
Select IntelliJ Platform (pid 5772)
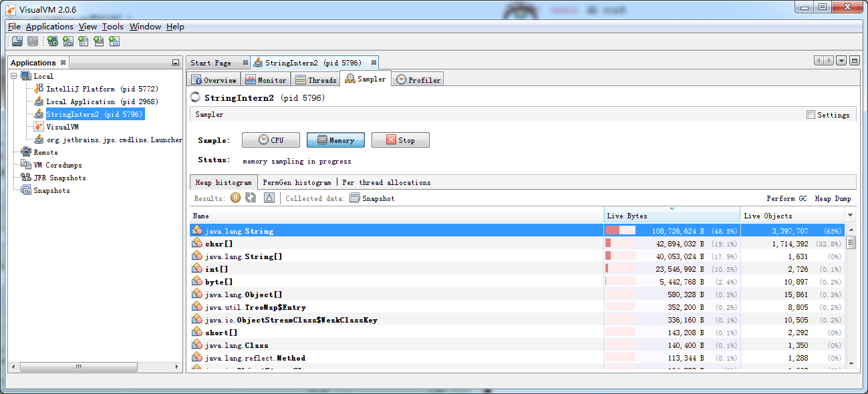(96, 89)
